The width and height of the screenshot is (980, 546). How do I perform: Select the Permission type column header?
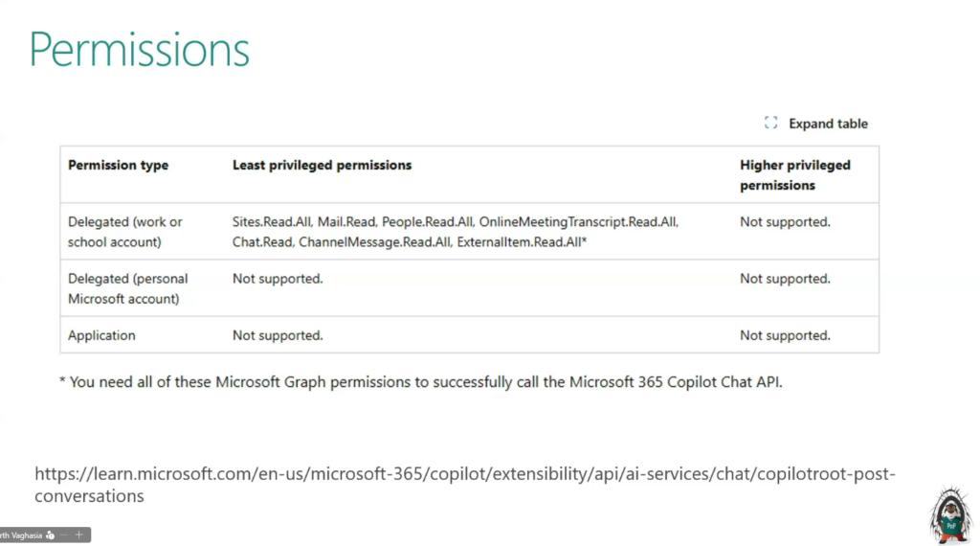(118, 165)
